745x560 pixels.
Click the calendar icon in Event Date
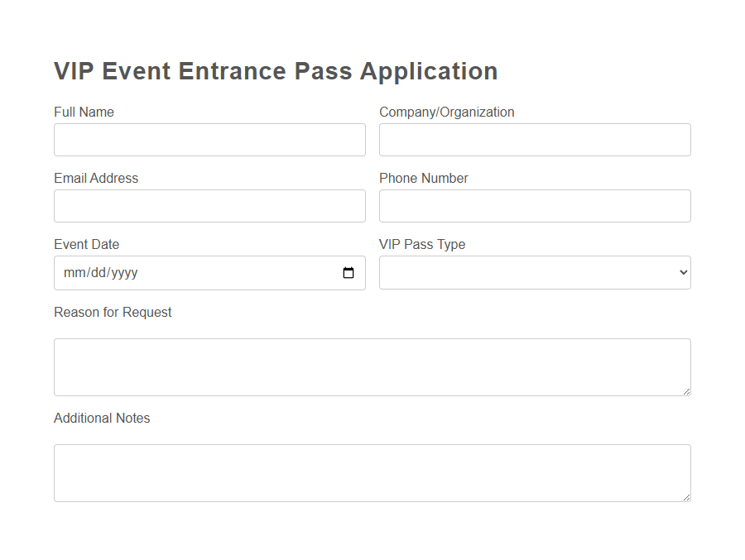click(348, 272)
